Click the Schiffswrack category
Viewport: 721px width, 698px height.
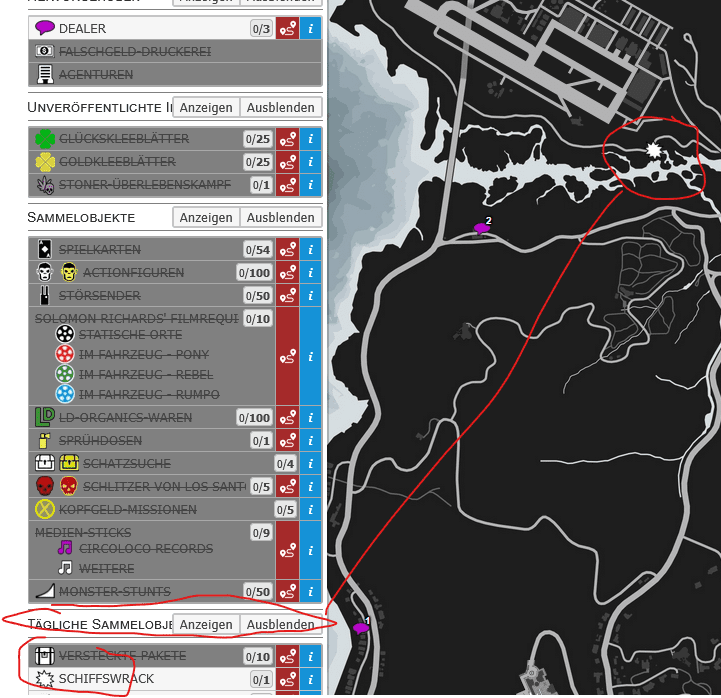[x=152, y=679]
